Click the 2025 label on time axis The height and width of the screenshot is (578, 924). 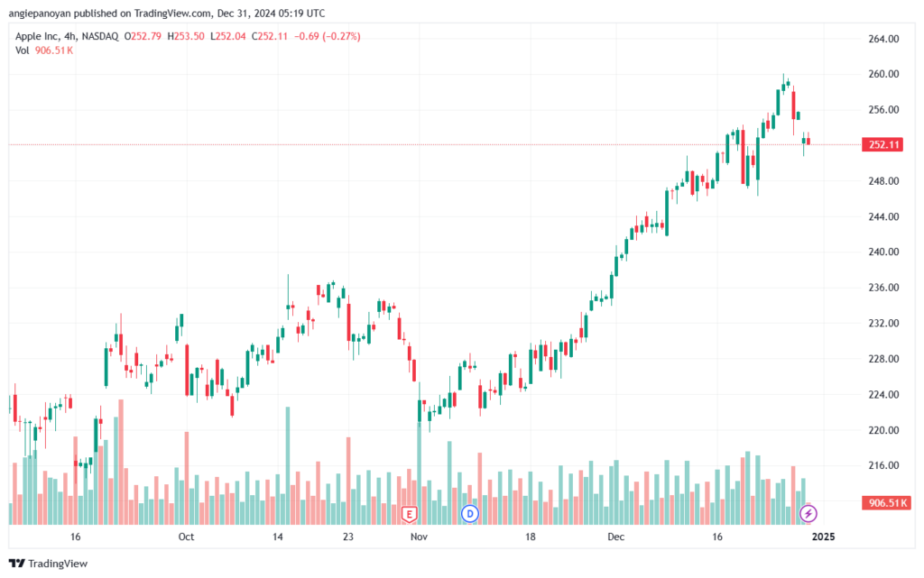[x=823, y=537]
